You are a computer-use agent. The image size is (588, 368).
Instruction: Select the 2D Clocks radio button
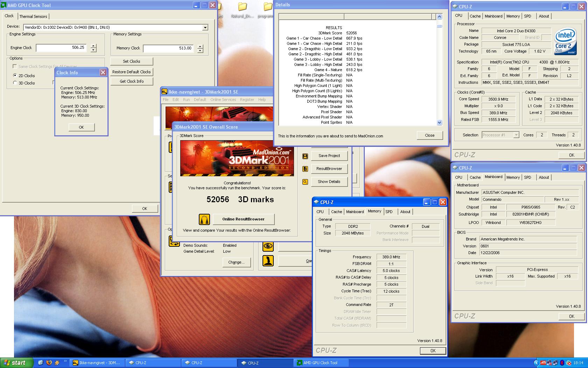point(15,75)
